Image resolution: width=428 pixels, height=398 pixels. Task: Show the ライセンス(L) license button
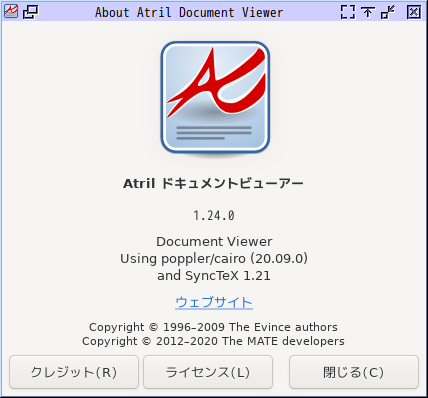coord(208,372)
